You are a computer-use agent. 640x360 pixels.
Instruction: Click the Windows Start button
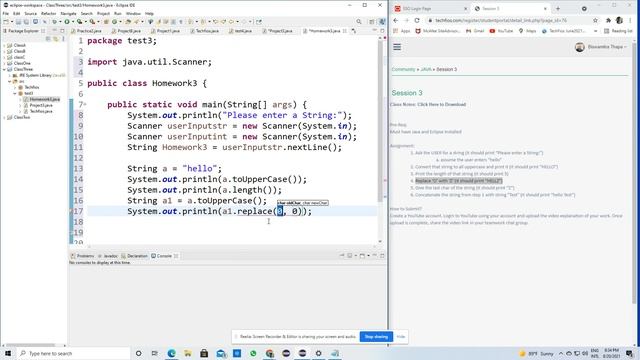tap(8, 353)
